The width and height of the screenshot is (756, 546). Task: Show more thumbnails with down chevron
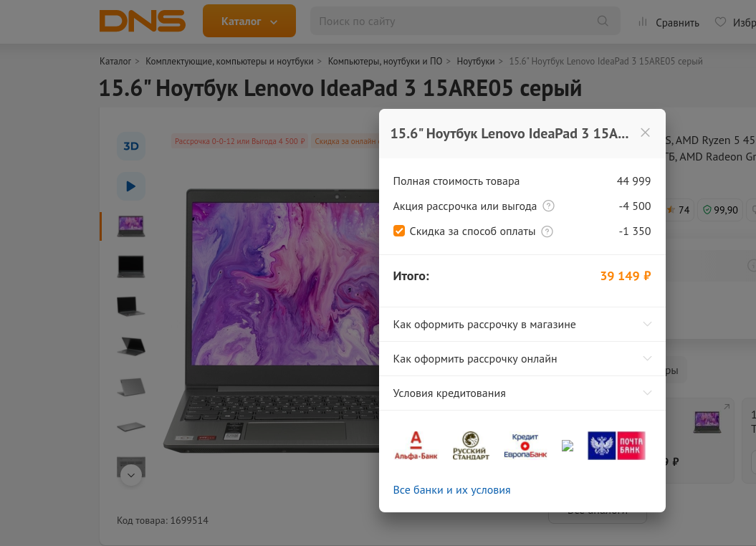tap(130, 475)
